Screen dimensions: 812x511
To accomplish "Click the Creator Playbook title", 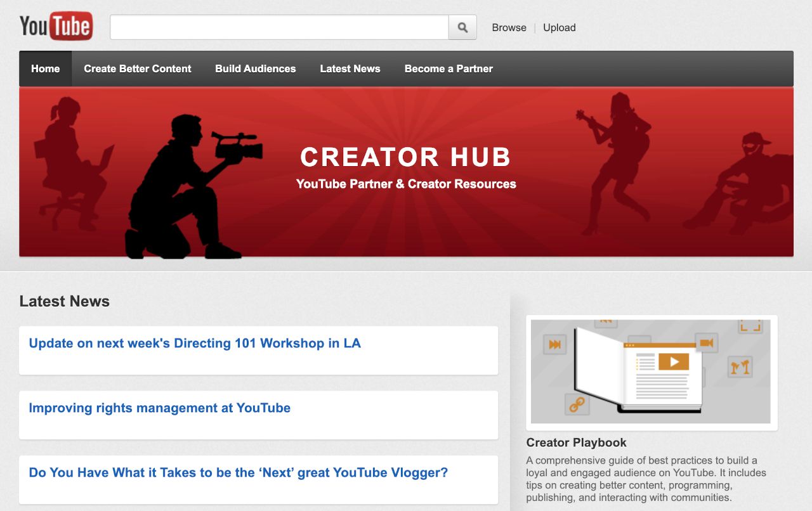I will click(x=576, y=443).
